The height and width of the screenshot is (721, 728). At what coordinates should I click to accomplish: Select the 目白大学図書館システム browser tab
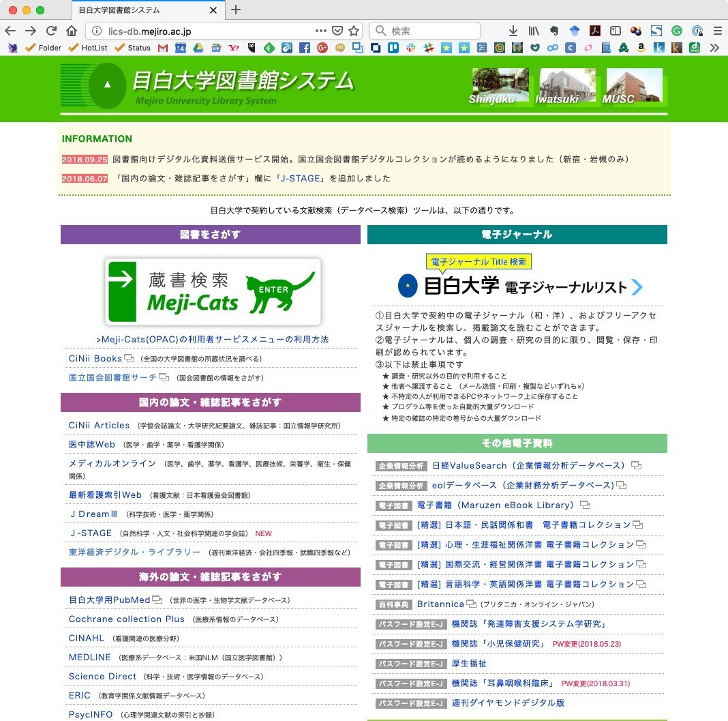click(149, 10)
